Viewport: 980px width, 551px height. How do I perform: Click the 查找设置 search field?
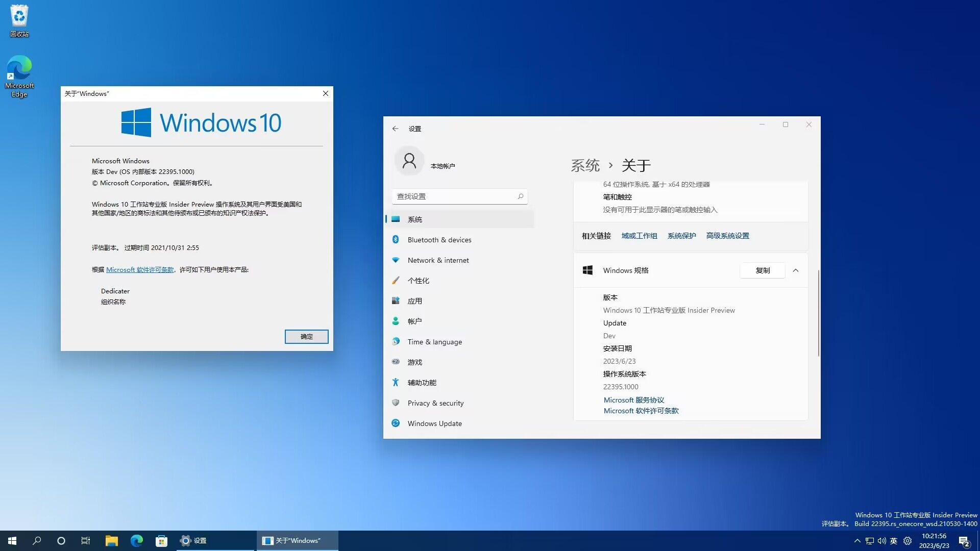click(x=454, y=196)
